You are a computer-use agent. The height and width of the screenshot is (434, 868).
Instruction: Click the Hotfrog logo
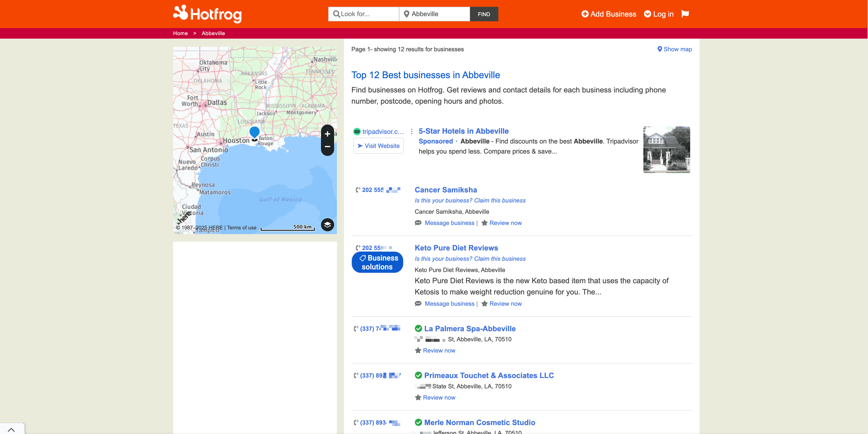click(x=207, y=14)
